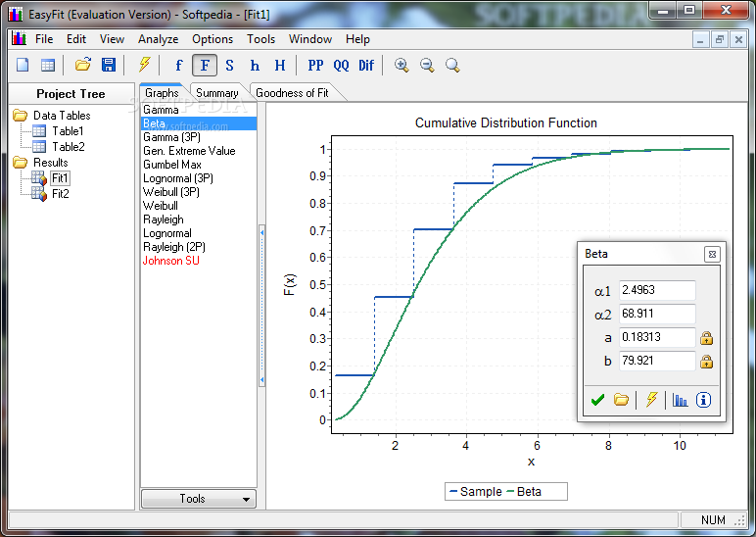Open the Edit menu

click(x=76, y=39)
